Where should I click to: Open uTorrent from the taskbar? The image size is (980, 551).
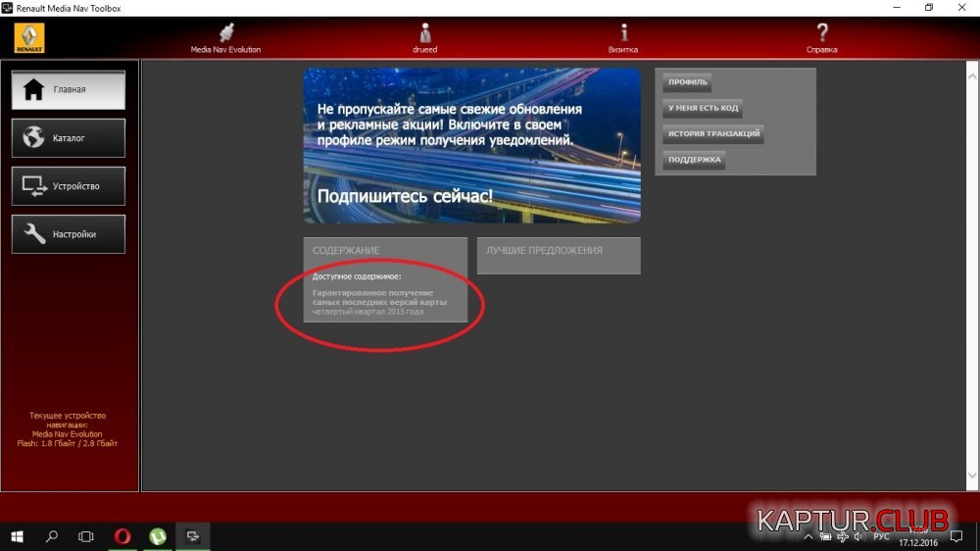pyautogui.click(x=157, y=536)
